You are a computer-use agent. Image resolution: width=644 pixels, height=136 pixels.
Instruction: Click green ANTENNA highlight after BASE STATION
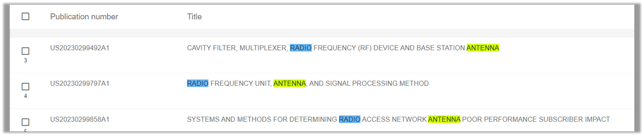coord(483,48)
